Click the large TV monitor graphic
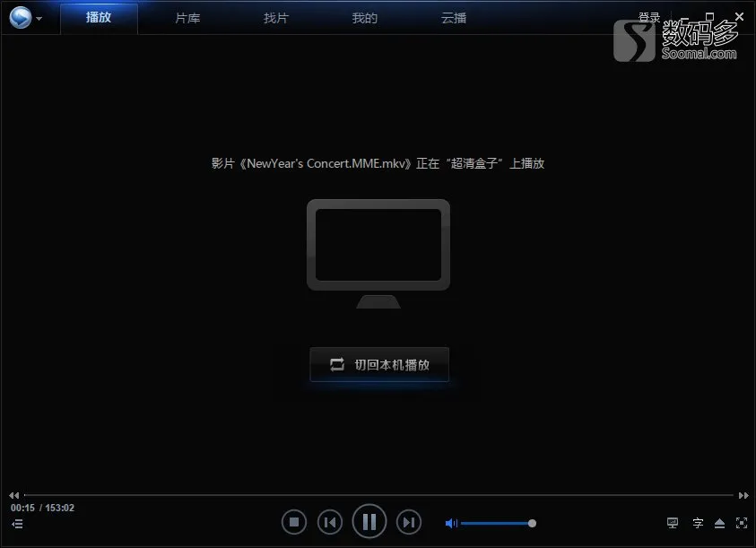This screenshot has width=756, height=548. [378, 253]
